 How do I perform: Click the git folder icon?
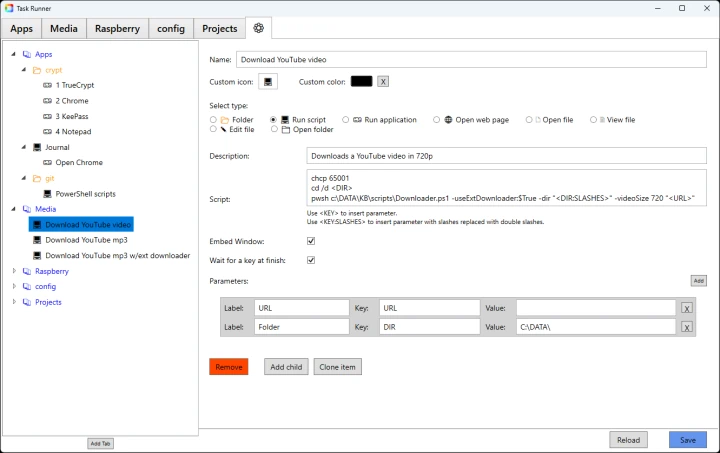coord(37,179)
